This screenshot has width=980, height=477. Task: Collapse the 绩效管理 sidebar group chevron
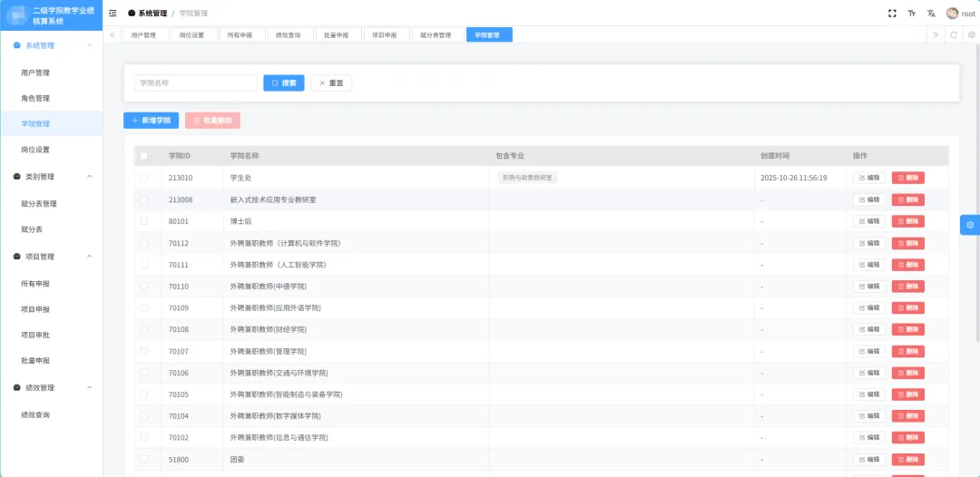click(x=89, y=388)
